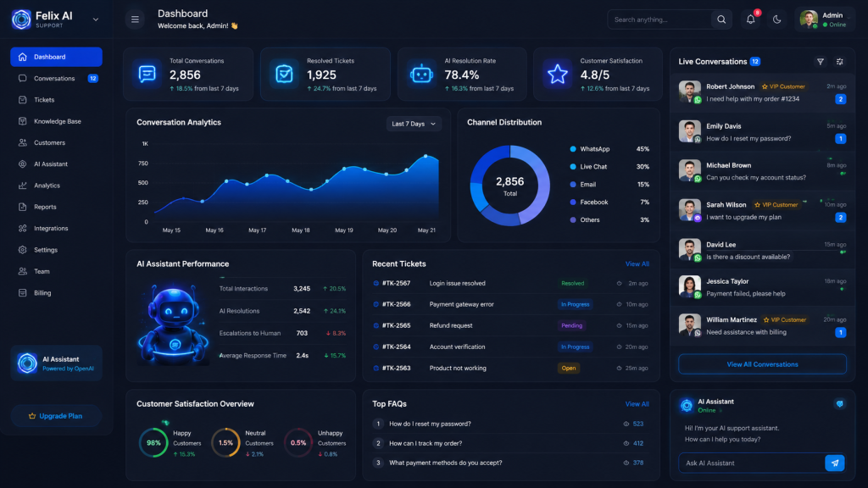Open William Martinez's conversation
The image size is (868, 488).
[762, 326]
